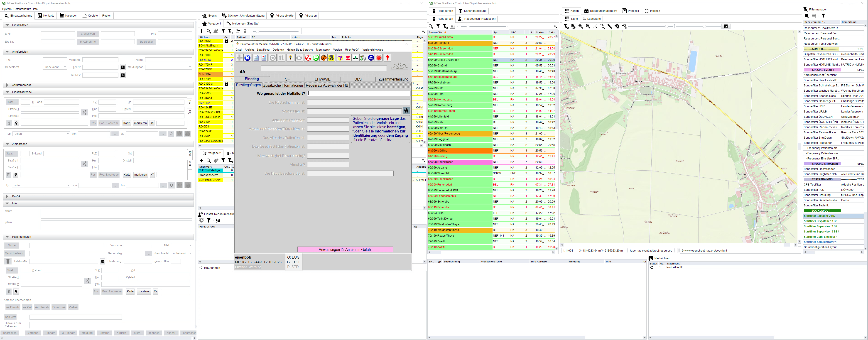Click the red person figure icon
This screenshot has height=340, width=868.
[x=387, y=58]
